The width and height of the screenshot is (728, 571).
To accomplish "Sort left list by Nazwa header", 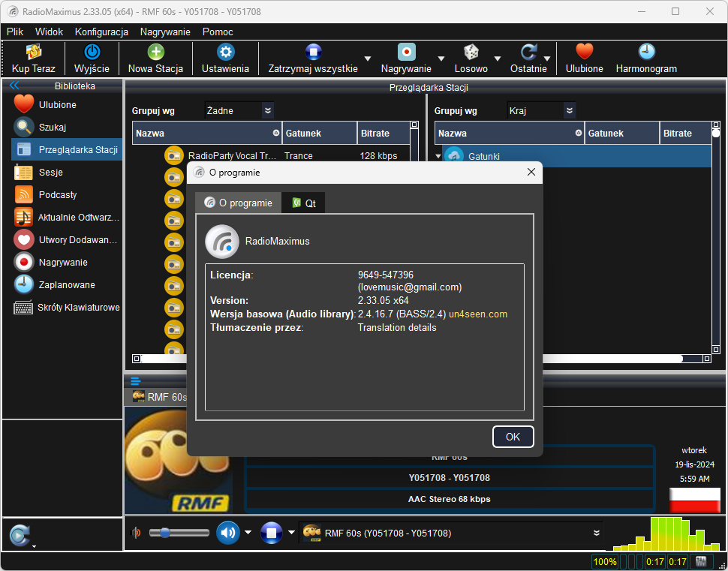I will pos(207,134).
